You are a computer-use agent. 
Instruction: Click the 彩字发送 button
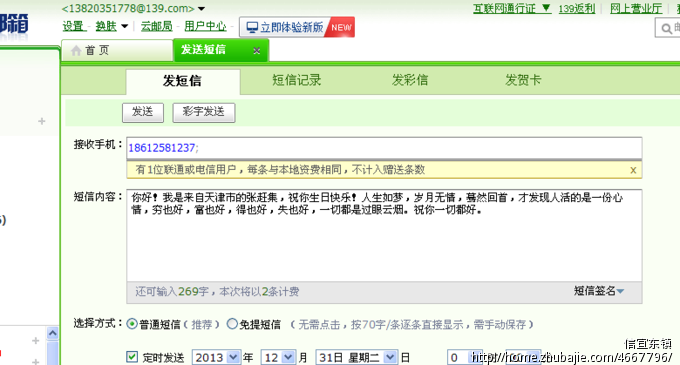click(x=204, y=113)
